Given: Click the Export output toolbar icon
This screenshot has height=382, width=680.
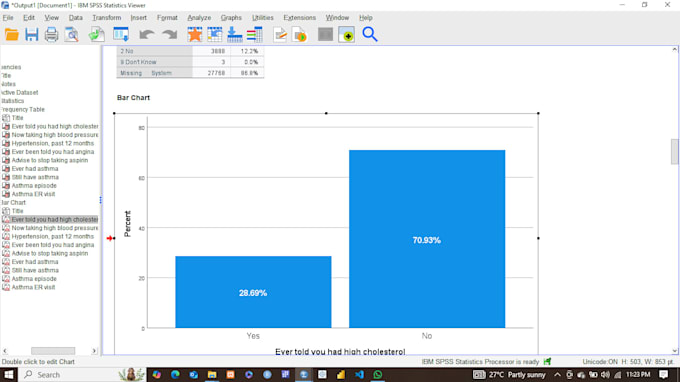Looking at the screenshot, I should click(x=97, y=34).
